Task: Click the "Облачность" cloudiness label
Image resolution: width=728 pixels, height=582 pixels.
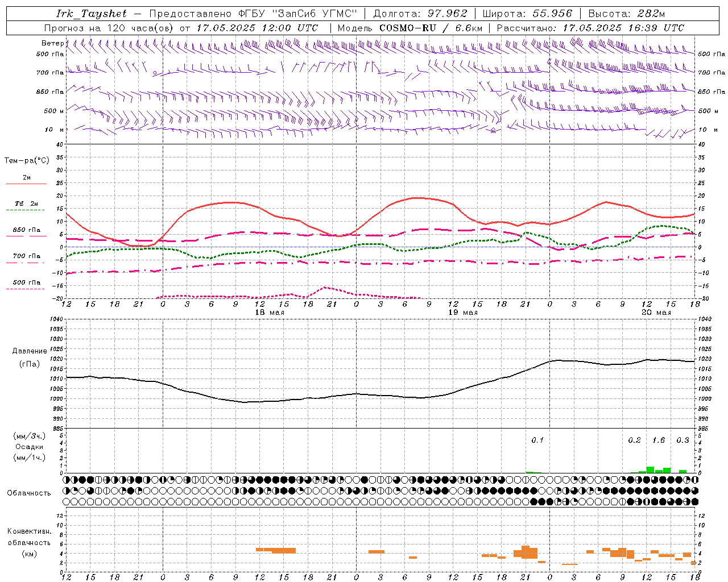Action: pyautogui.click(x=29, y=493)
